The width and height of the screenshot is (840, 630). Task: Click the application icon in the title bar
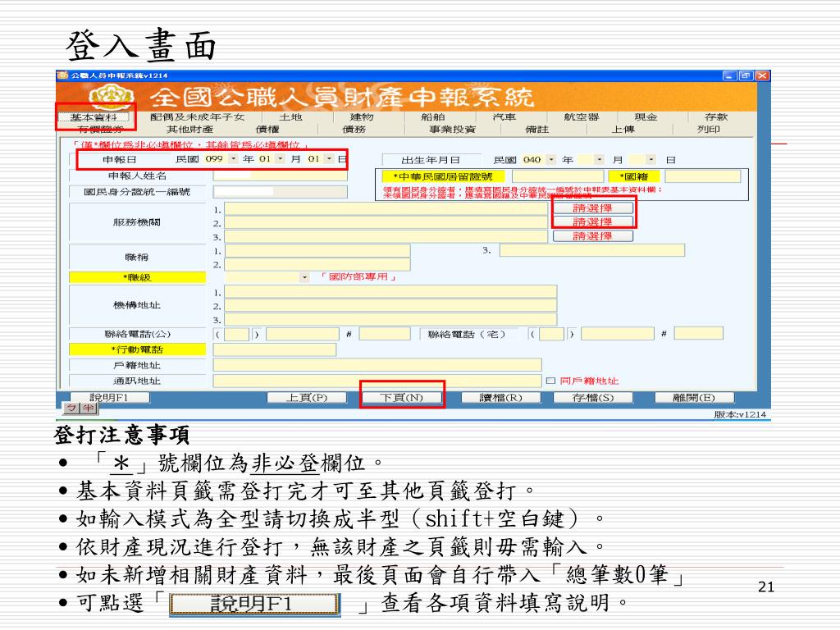click(62, 75)
